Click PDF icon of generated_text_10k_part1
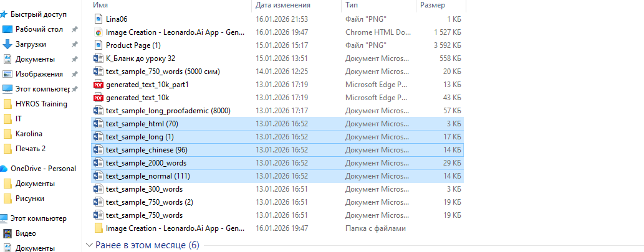 [x=98, y=84]
